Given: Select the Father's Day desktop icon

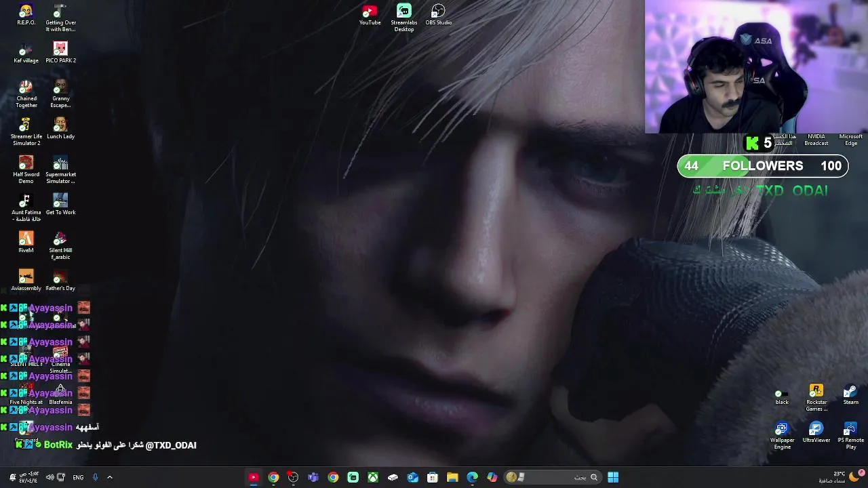Looking at the screenshot, I should tap(60, 281).
